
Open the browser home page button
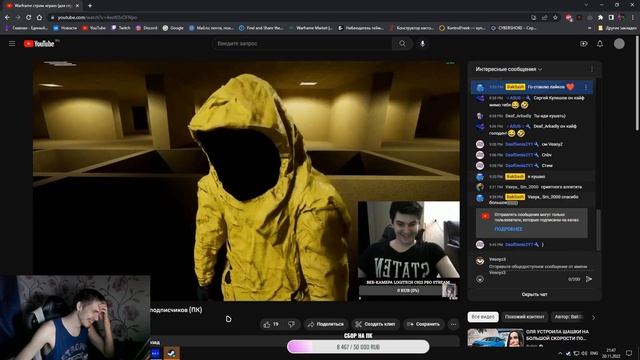(39, 18)
